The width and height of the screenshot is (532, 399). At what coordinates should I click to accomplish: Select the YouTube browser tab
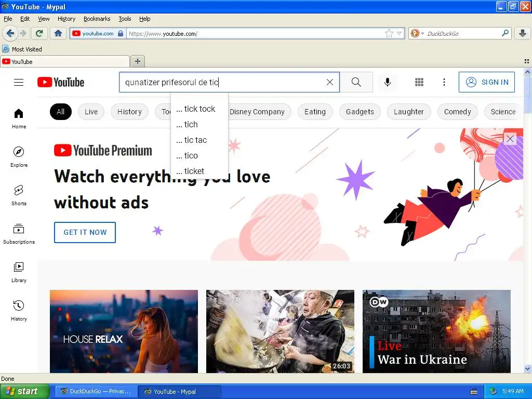pos(65,61)
